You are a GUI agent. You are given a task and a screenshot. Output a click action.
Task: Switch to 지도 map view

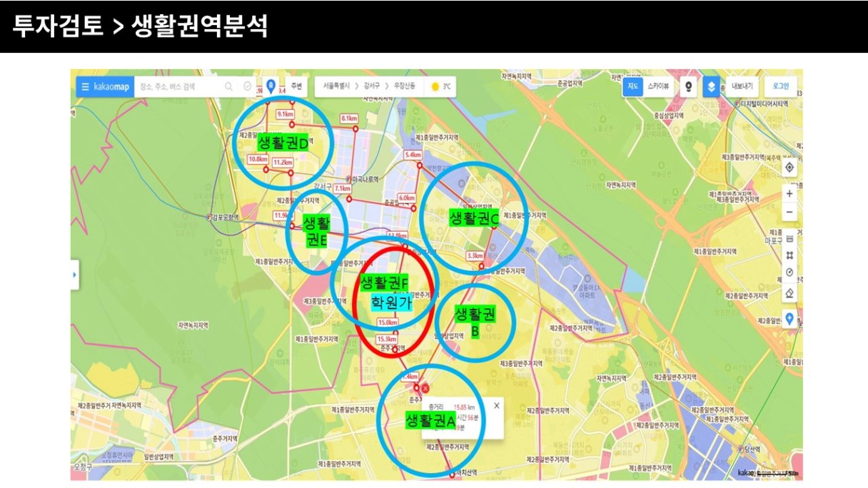[x=632, y=86]
